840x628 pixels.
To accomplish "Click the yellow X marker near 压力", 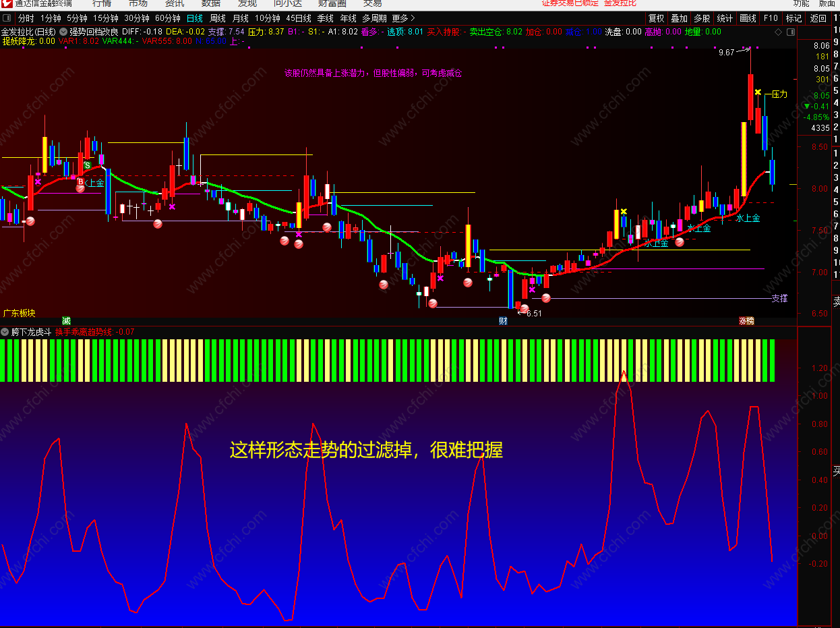I will point(758,92).
